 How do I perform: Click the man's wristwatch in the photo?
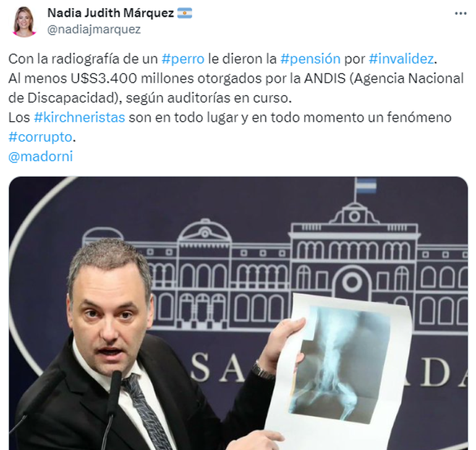point(261,371)
